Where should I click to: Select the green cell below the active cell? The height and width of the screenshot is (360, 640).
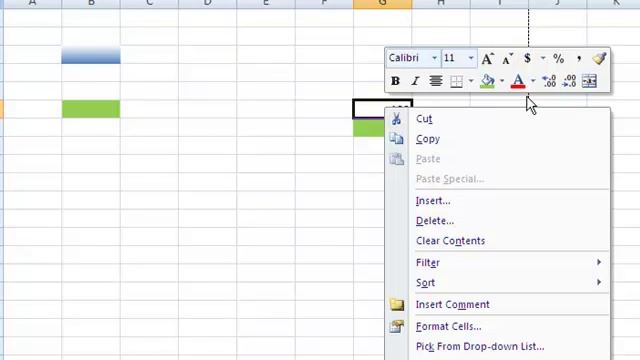coord(369,128)
